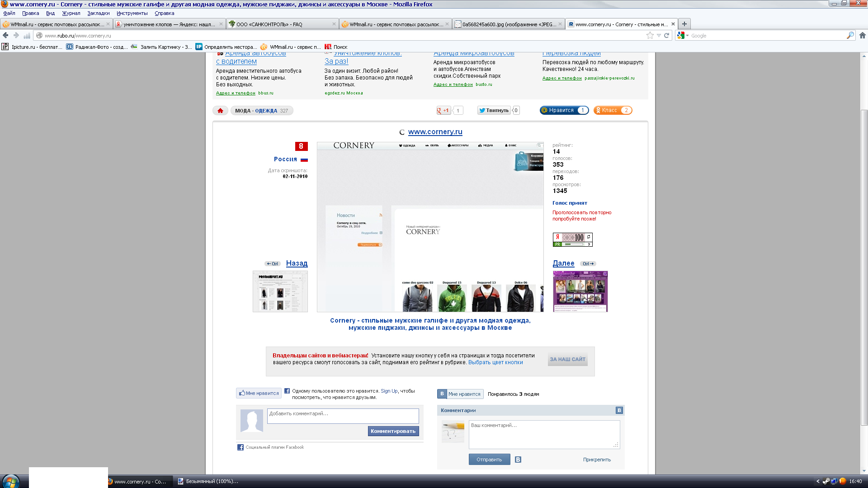Click the 'Комментировать' button
This screenshot has width=868, height=488.
click(x=393, y=431)
